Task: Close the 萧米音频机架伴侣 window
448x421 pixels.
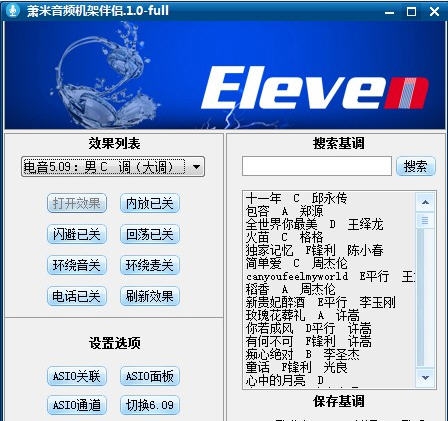Action: point(434,12)
